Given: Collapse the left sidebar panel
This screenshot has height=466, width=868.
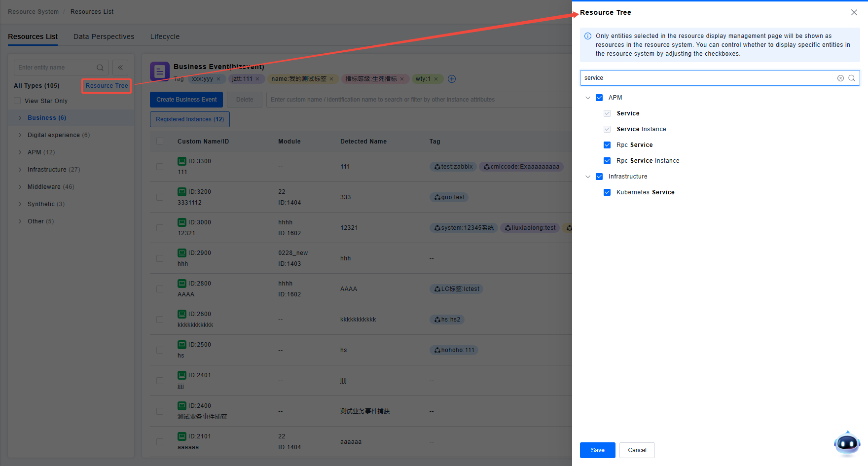Looking at the screenshot, I should [120, 68].
